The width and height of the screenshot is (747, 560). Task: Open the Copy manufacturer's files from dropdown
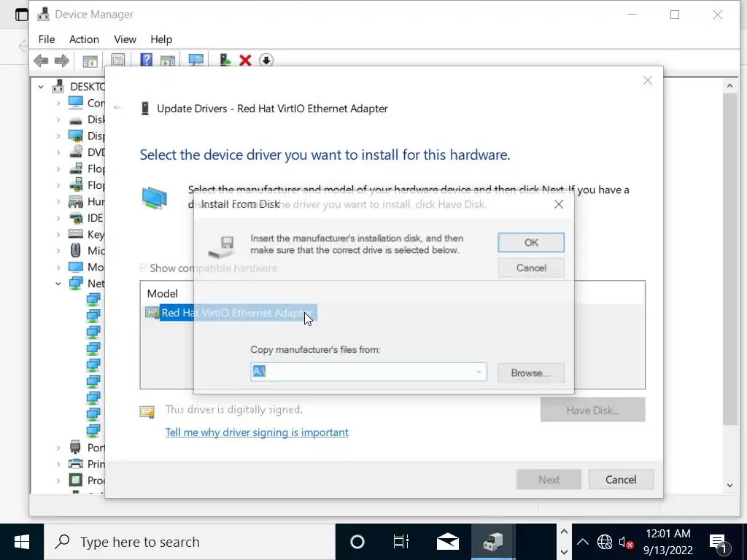(479, 372)
